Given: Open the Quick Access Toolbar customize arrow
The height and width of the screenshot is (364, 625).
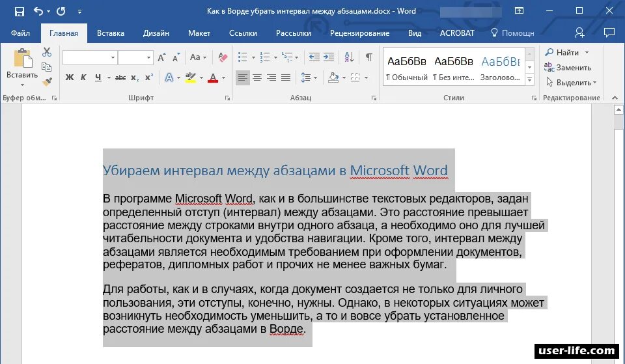Looking at the screenshot, I should pos(79,12).
